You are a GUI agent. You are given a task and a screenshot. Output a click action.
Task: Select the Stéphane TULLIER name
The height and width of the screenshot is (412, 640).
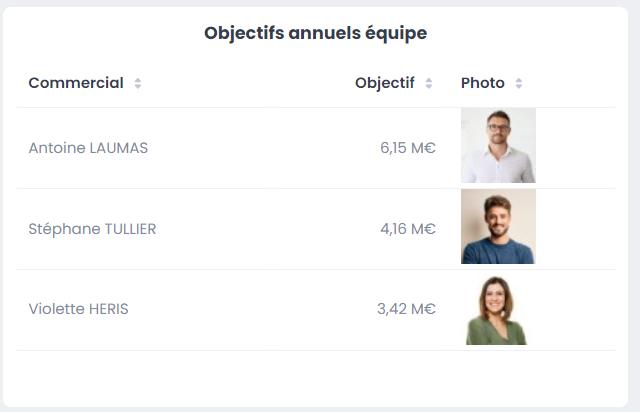pyautogui.click(x=92, y=229)
